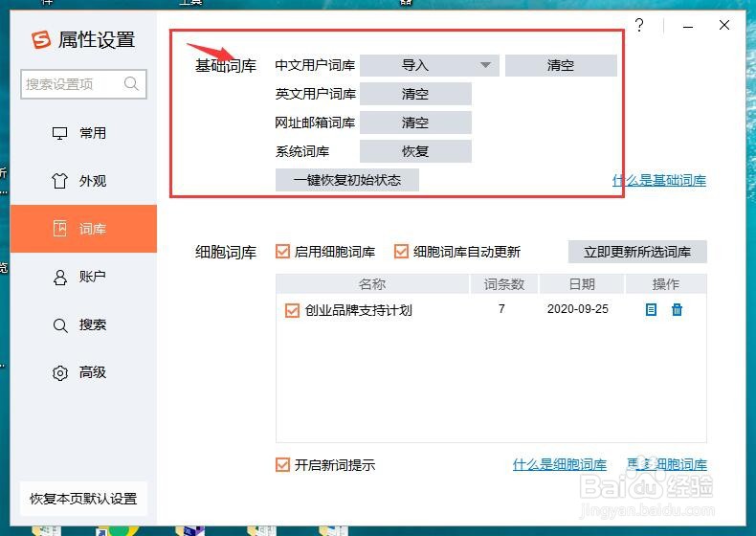
Task: Click the 操作 column header
Action: (x=666, y=284)
